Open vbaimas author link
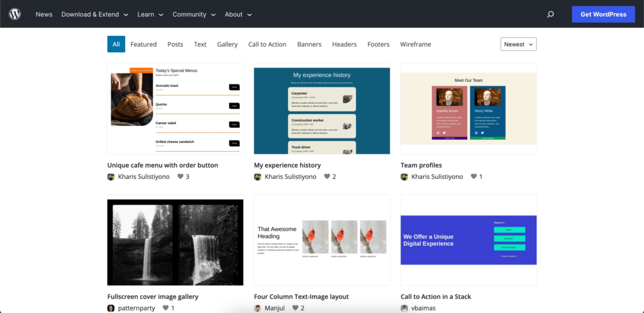644x313 pixels. pyautogui.click(x=423, y=308)
